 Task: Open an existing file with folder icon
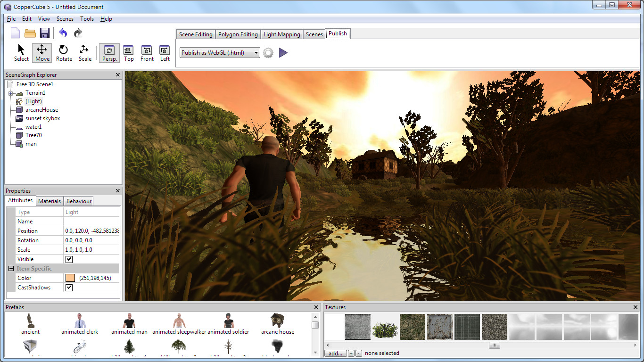tap(30, 33)
